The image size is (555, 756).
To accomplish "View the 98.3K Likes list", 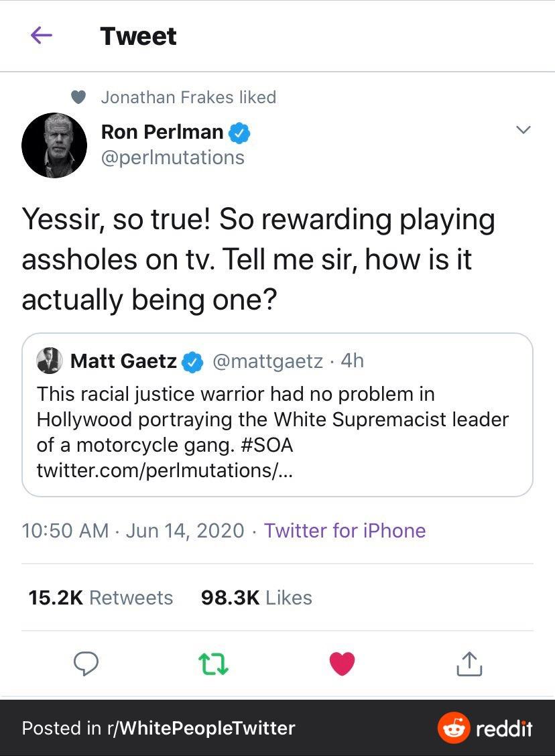I will click(x=257, y=598).
